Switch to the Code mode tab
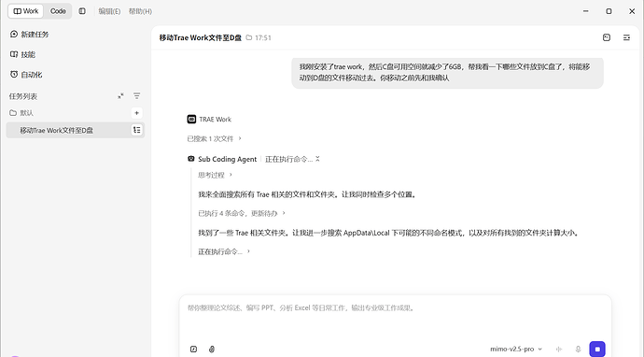This screenshot has width=644, height=357. click(x=58, y=11)
